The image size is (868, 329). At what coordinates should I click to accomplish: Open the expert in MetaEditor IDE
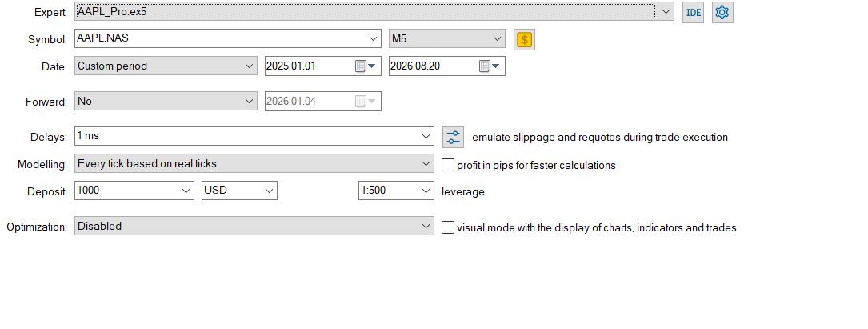[x=693, y=13]
